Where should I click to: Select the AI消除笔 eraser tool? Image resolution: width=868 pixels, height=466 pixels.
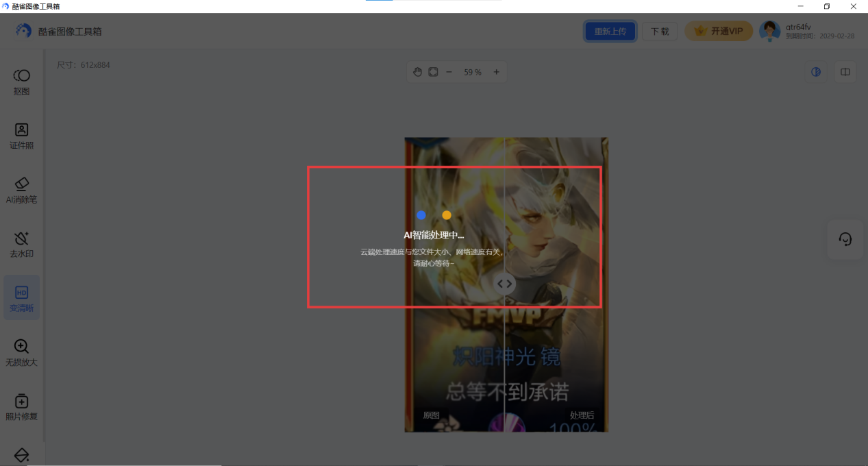pos(21,190)
